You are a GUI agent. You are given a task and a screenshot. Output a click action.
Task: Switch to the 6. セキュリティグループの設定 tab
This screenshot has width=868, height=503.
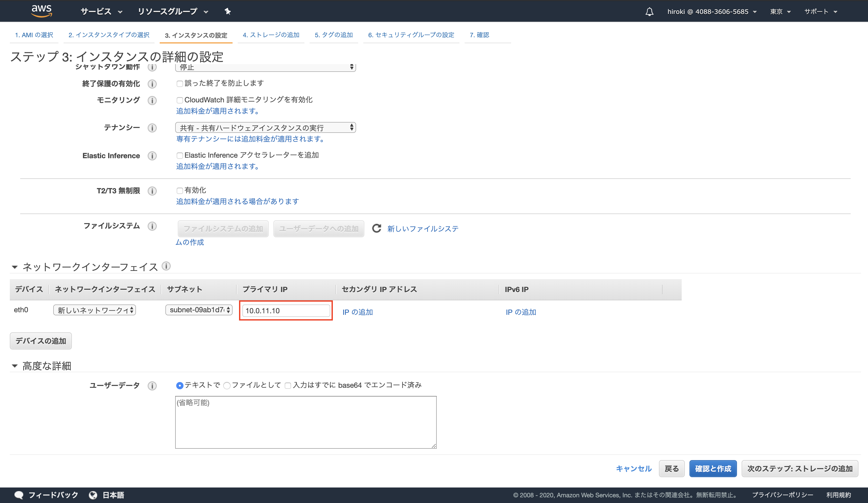pos(411,35)
